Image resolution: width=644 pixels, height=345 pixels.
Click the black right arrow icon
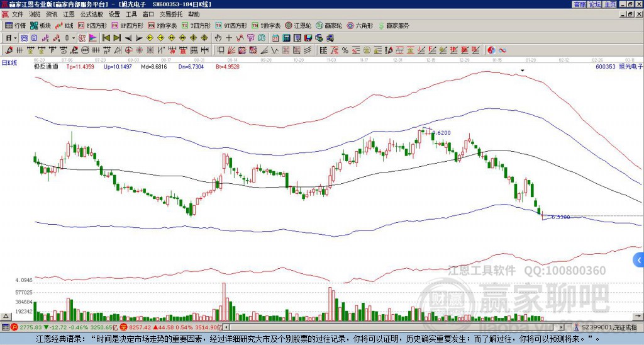[139, 38]
